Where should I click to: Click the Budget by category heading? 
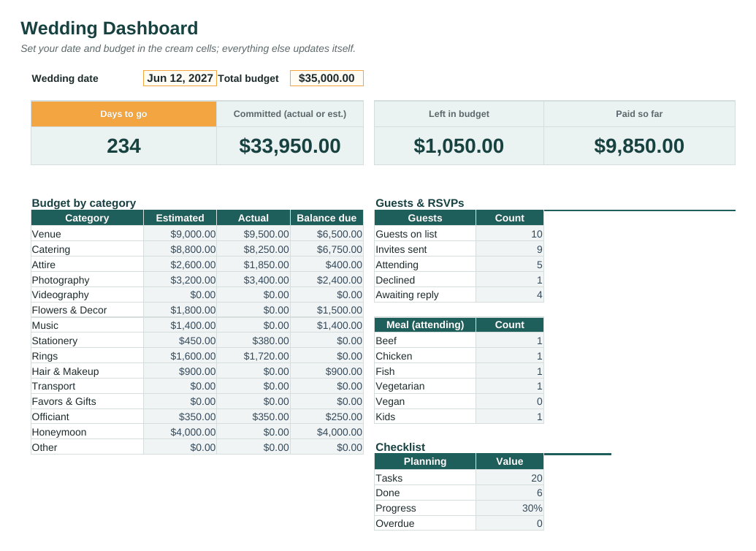[84, 203]
